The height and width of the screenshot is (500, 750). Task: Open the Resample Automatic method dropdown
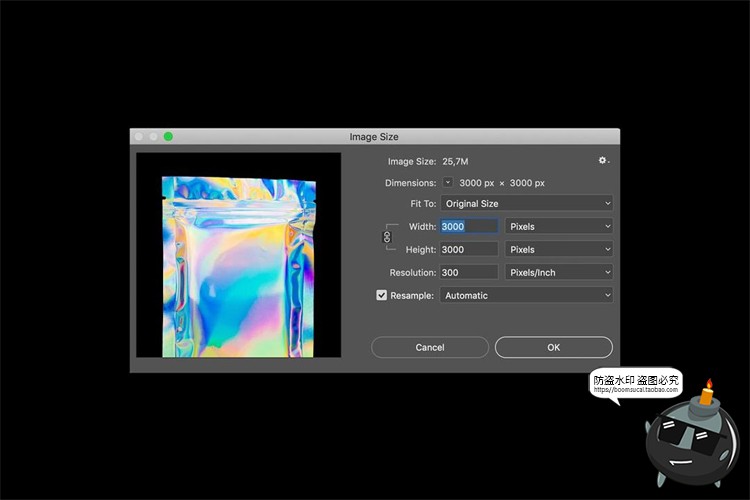pos(526,295)
